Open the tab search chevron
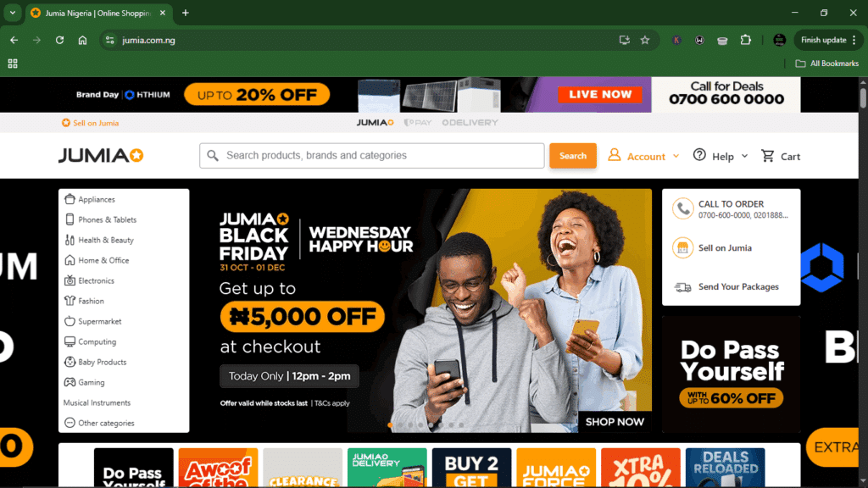868x488 pixels. [x=12, y=13]
